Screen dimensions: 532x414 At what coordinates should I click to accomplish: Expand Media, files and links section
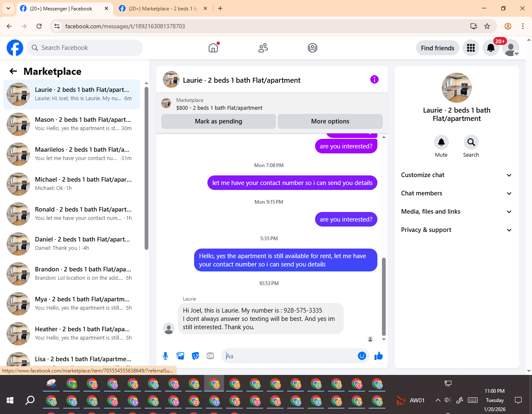[457, 212]
